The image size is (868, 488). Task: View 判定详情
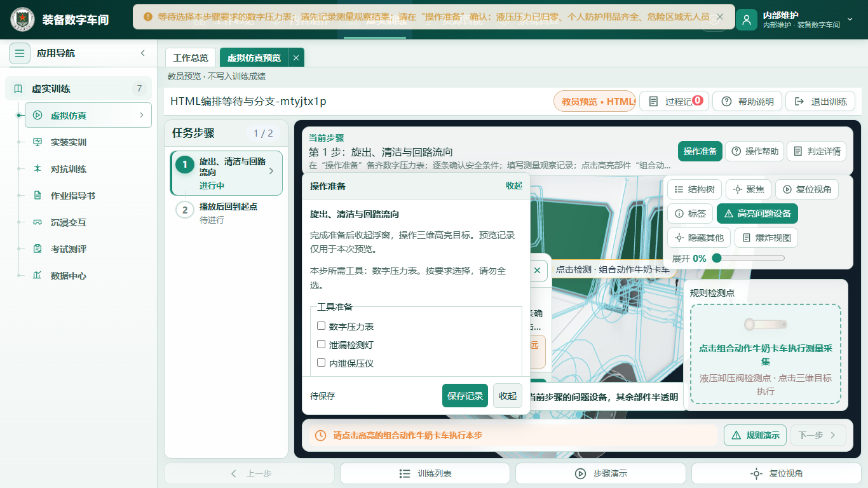817,151
